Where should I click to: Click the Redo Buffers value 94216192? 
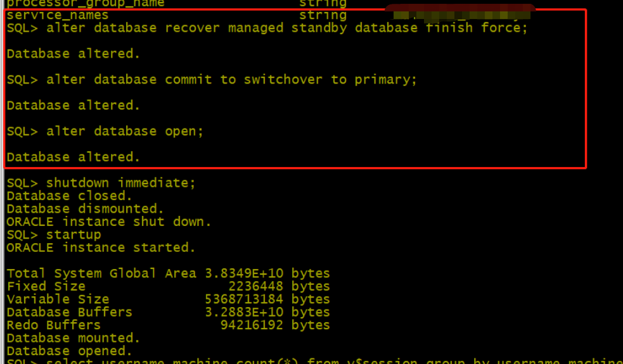(x=252, y=325)
